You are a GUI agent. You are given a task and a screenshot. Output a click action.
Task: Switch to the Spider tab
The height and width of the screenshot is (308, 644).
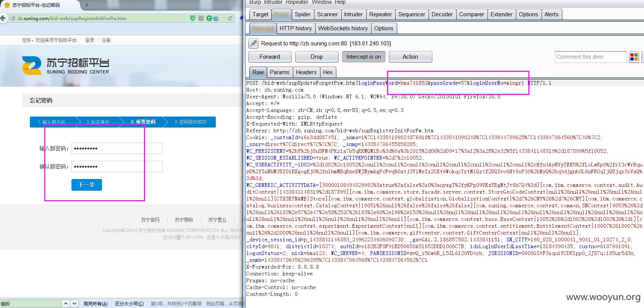[303, 14]
